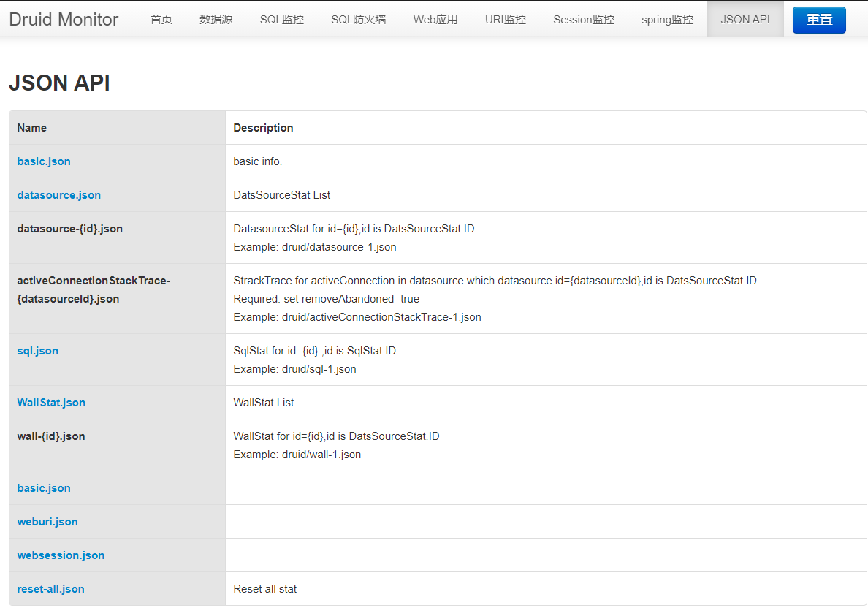Click the Druid Monitor brand title

click(64, 20)
